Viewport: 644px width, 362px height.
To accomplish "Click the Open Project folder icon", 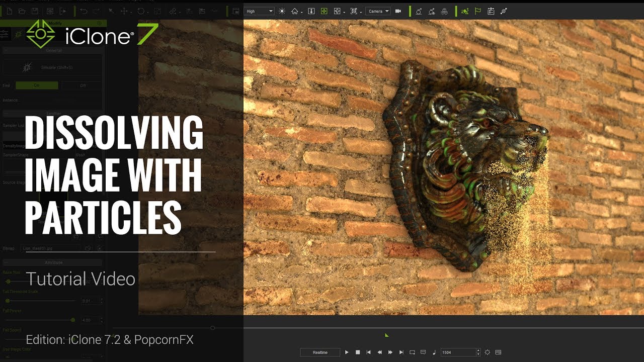I will pyautogui.click(x=22, y=11).
